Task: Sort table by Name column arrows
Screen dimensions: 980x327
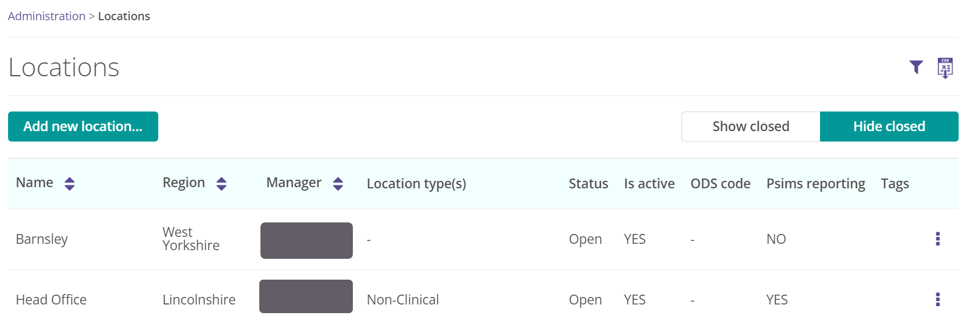Action: 70,184
